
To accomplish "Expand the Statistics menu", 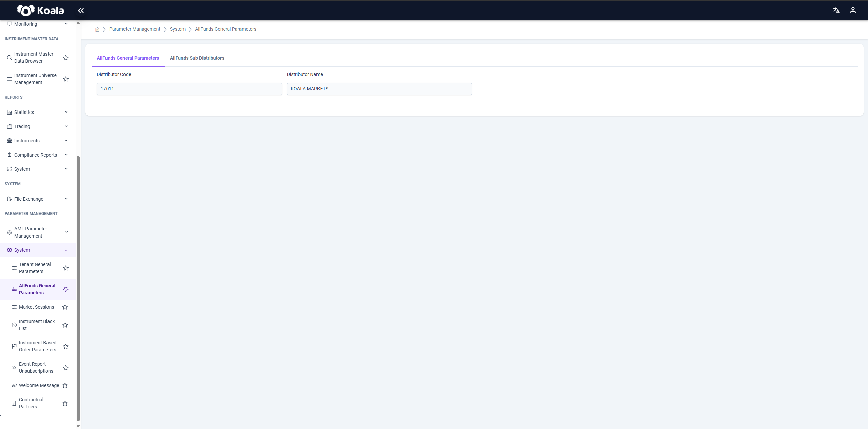I will (x=37, y=112).
